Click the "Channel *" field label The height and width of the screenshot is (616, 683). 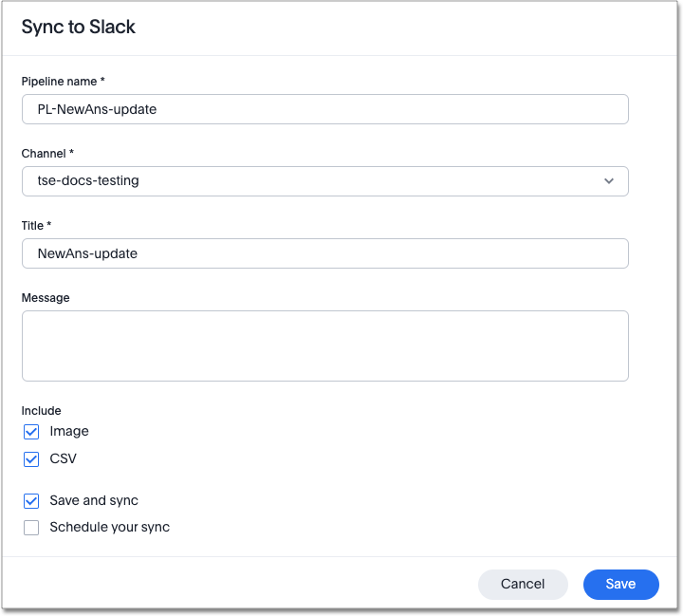click(x=47, y=154)
